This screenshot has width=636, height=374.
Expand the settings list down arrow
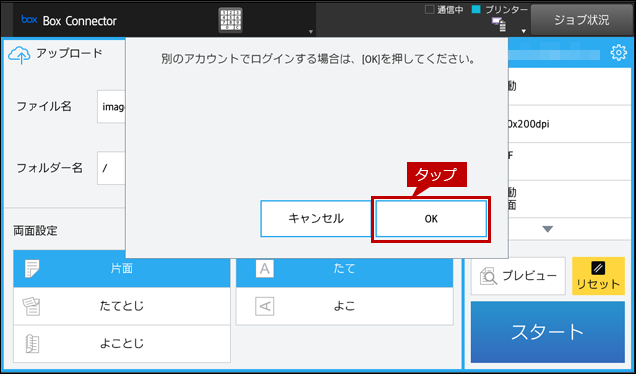(548, 229)
